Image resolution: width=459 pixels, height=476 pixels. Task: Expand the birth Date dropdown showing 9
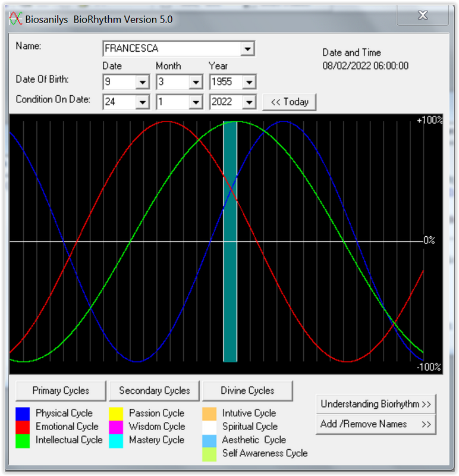[142, 82]
